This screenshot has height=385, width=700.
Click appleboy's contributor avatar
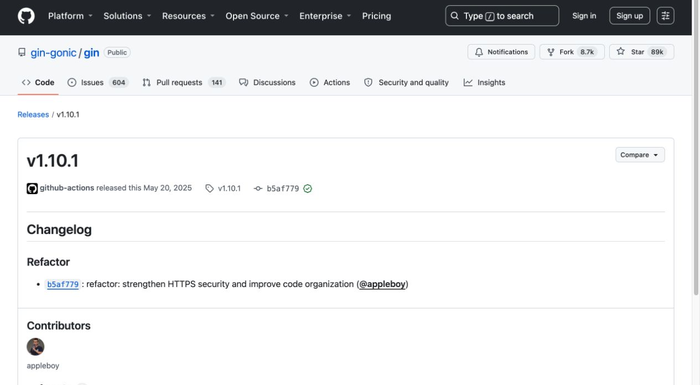pyautogui.click(x=35, y=347)
